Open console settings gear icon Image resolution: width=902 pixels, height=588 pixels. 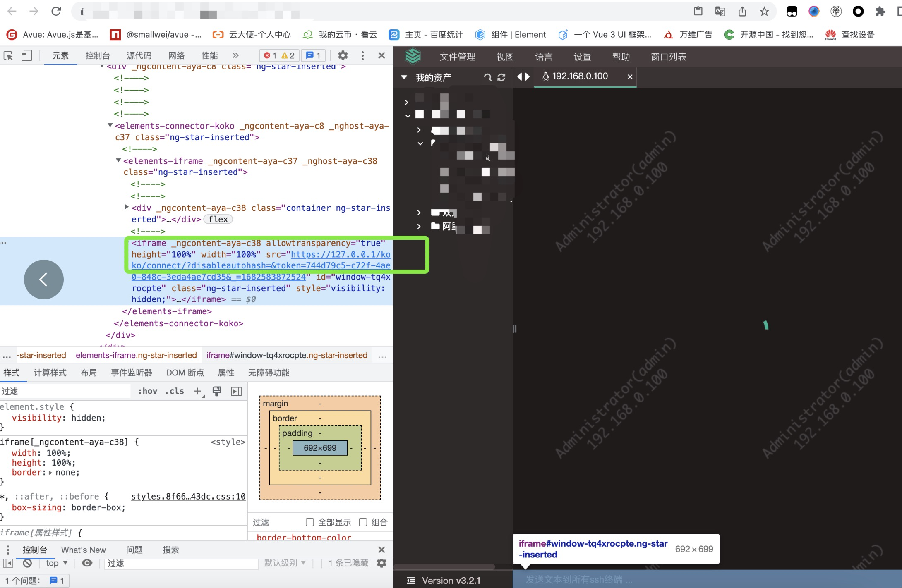point(381,563)
